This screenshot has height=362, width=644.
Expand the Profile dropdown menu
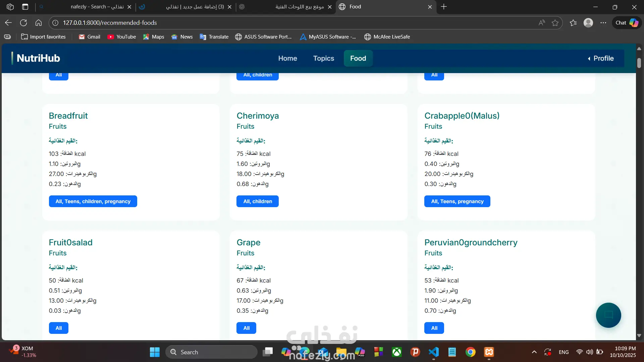[600, 58]
